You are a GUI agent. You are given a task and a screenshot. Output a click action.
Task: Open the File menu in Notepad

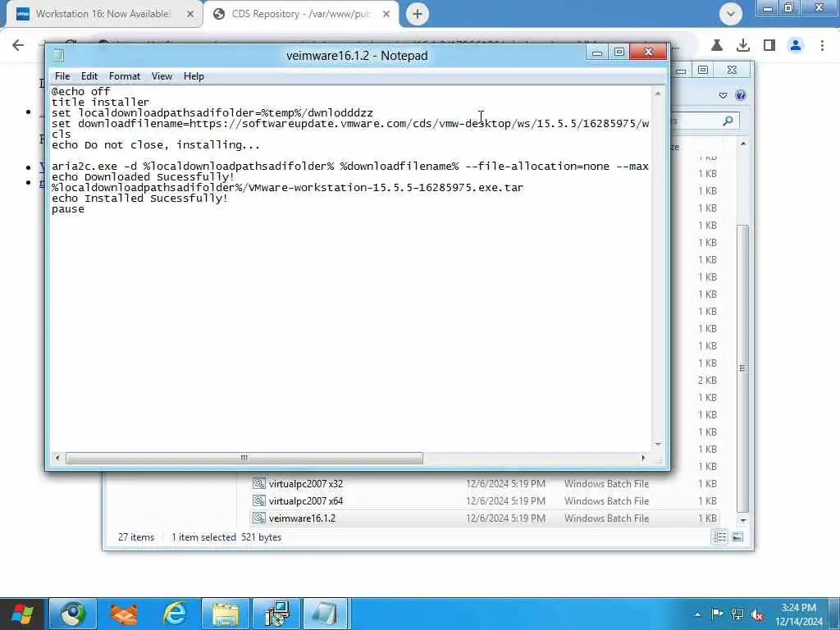coord(62,76)
